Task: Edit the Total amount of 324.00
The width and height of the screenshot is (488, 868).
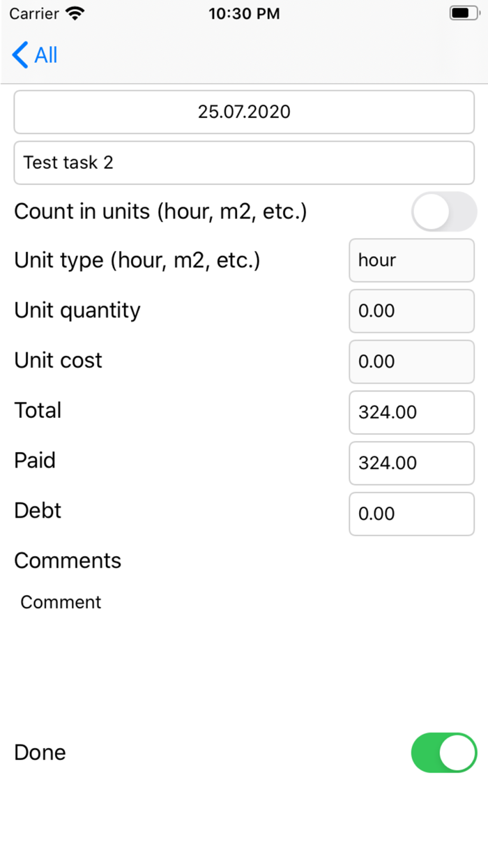Action: pyautogui.click(x=411, y=412)
